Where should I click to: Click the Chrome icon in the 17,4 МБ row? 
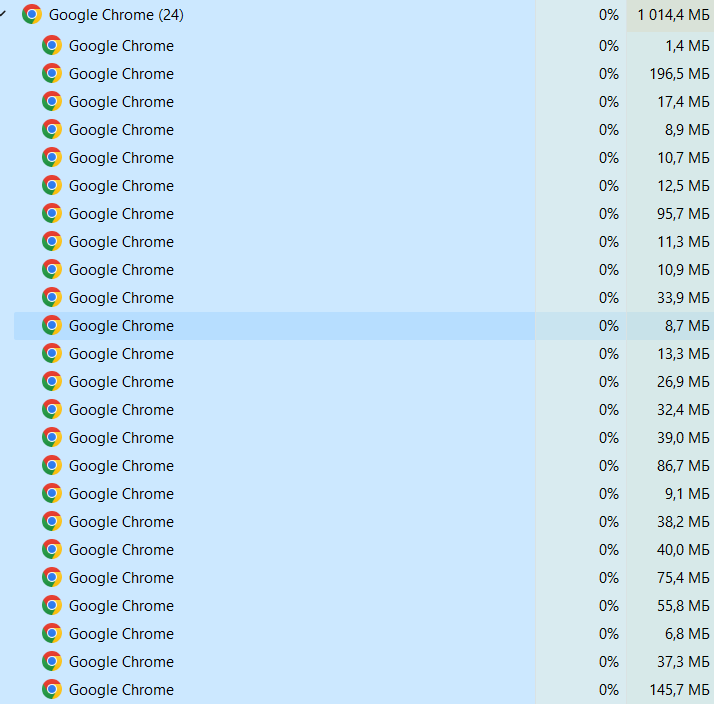point(52,102)
